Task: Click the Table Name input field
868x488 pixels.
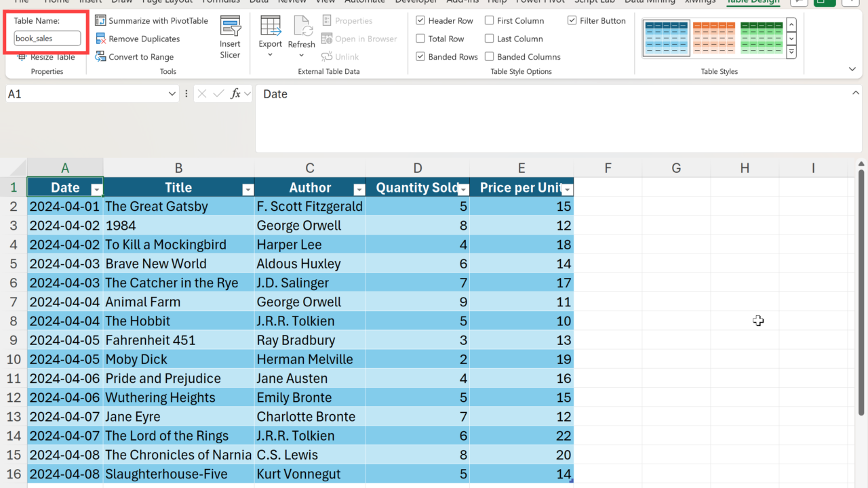Action: click(47, 39)
